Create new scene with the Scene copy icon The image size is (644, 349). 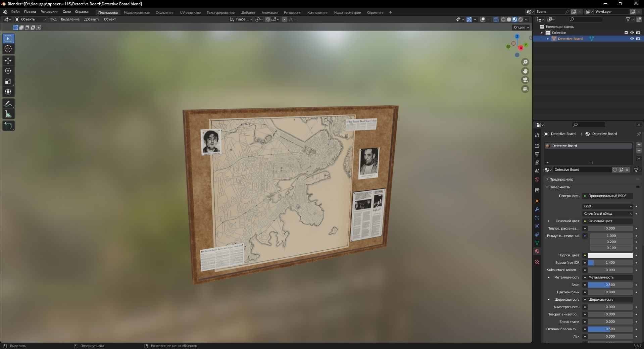[574, 11]
